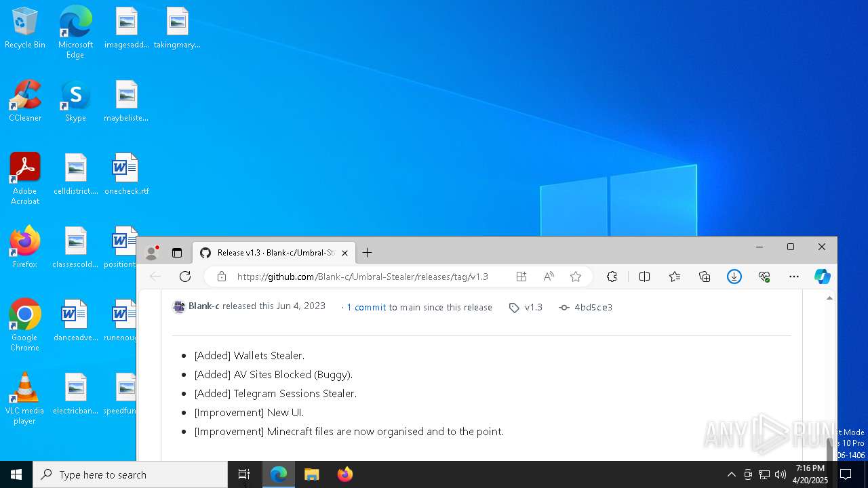
Task: Show hidden system tray icons
Action: (x=731, y=474)
